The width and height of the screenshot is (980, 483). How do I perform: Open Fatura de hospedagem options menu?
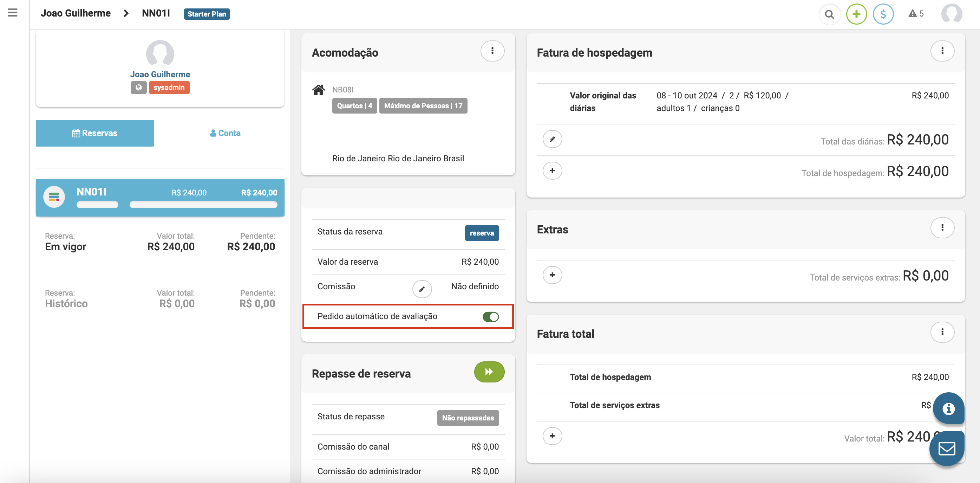click(942, 51)
